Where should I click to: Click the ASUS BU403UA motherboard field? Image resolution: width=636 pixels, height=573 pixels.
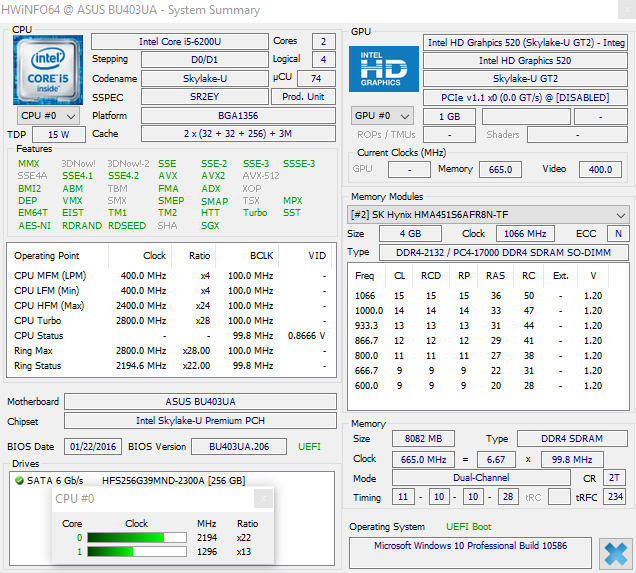pos(200,401)
